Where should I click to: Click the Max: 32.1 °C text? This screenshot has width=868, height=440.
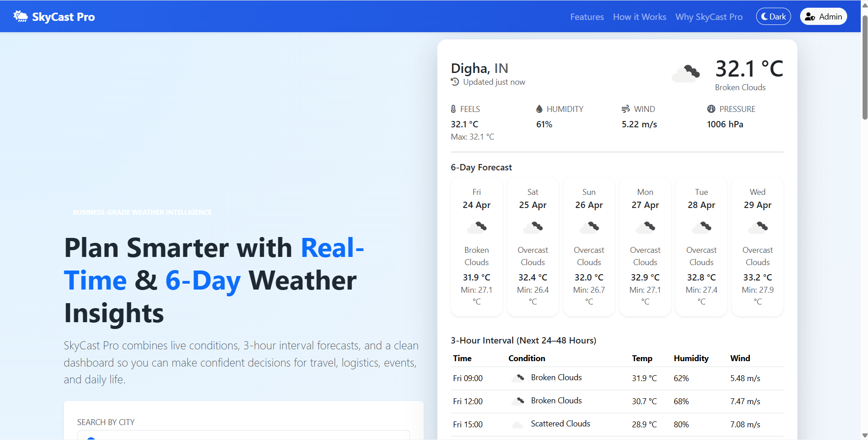[473, 137]
